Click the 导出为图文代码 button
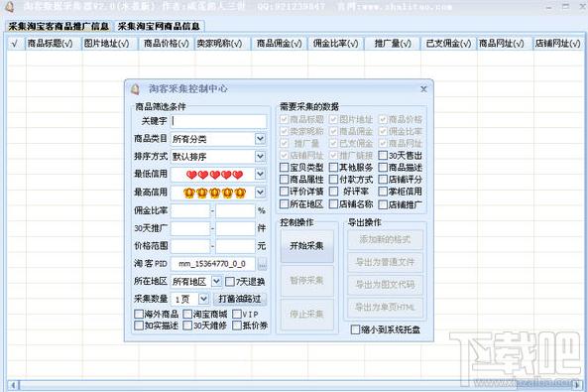This screenshot has width=588, height=392. click(385, 285)
